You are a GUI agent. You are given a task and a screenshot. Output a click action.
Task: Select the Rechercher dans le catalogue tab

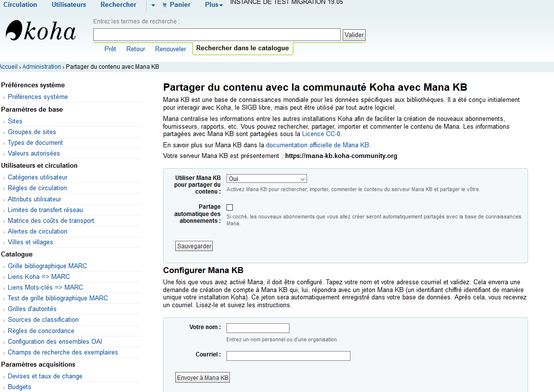click(x=243, y=48)
